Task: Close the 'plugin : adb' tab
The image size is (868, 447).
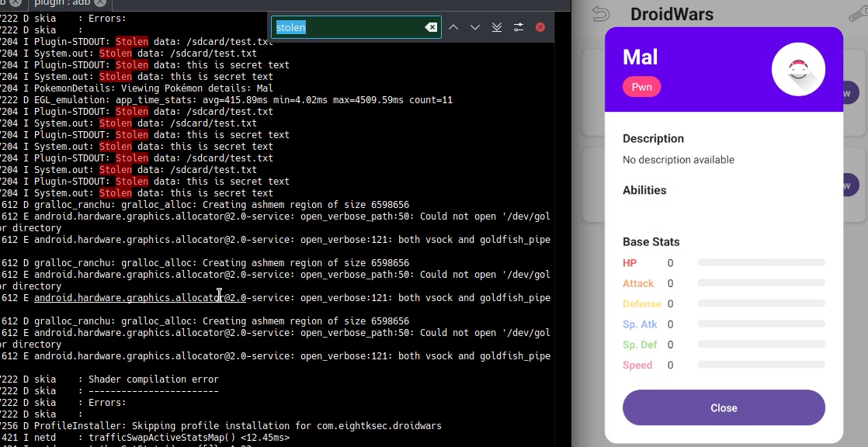Action: pyautogui.click(x=100, y=3)
